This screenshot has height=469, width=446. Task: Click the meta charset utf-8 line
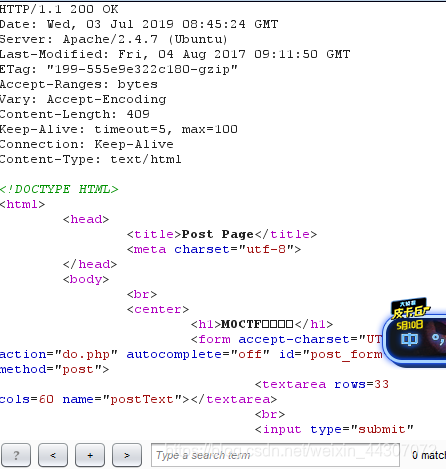click(x=214, y=249)
